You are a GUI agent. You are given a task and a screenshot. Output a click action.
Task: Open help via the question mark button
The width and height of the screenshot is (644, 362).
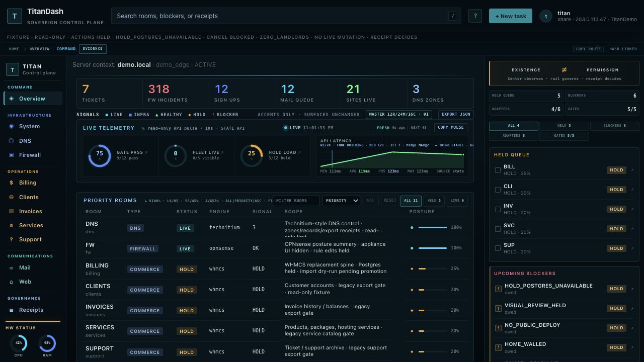475,16
